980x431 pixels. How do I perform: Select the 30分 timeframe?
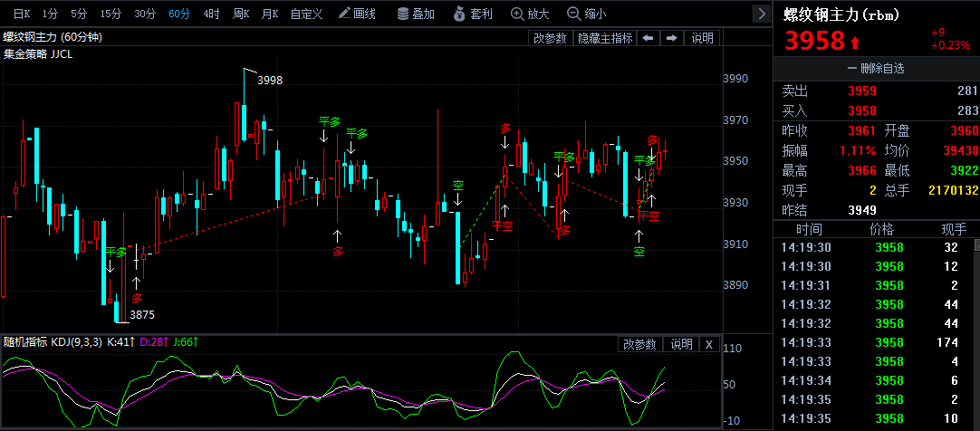pyautogui.click(x=145, y=13)
